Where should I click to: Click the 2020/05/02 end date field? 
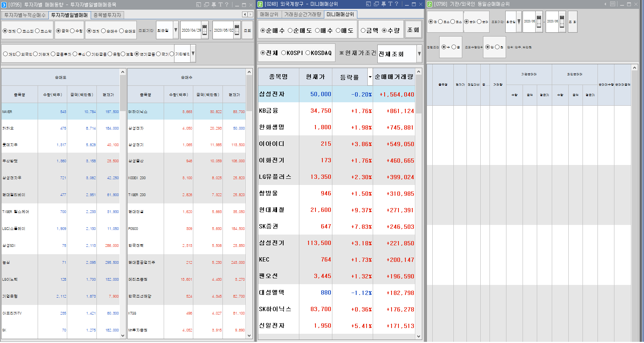point(223,30)
